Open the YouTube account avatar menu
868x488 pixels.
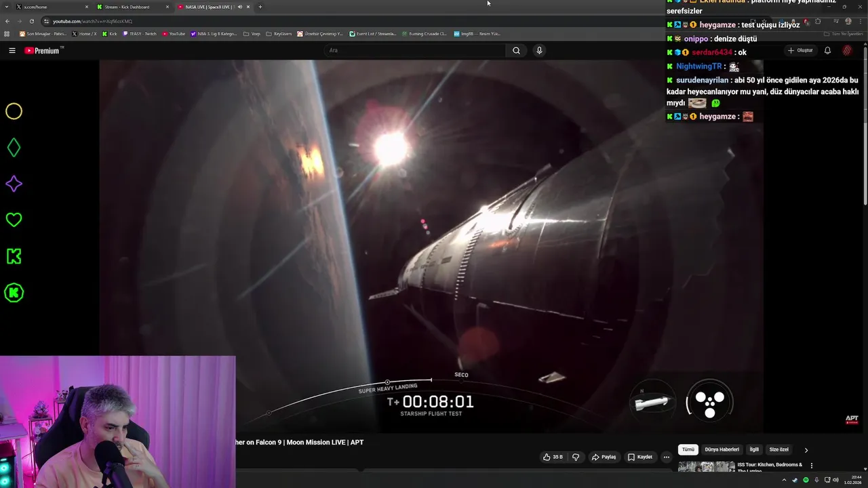[847, 50]
